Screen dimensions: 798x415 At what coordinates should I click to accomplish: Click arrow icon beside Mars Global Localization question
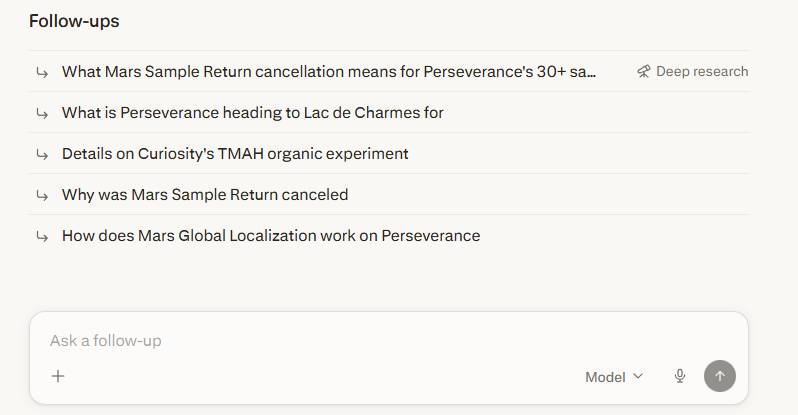42,236
